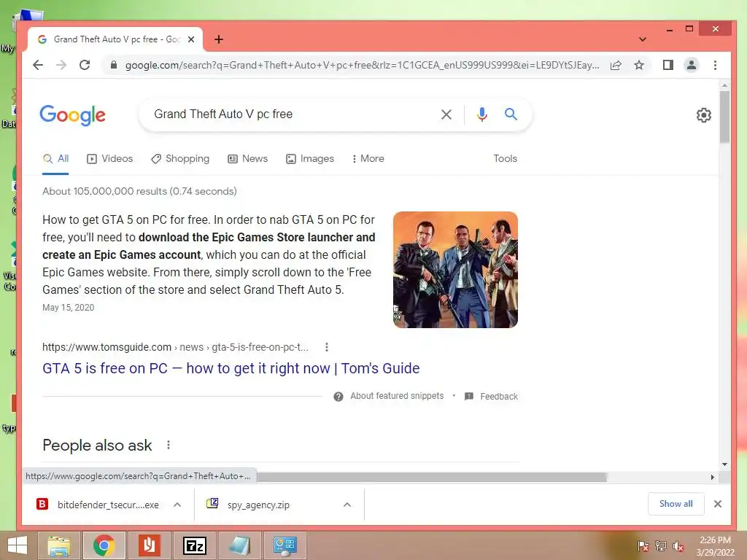Expand spy_agency.zip download options chevron

tap(347, 505)
